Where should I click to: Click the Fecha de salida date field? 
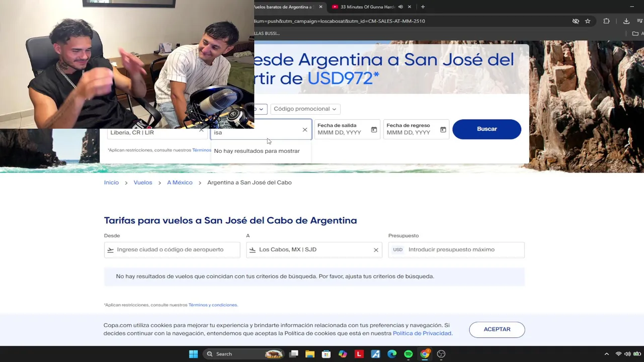click(347, 129)
